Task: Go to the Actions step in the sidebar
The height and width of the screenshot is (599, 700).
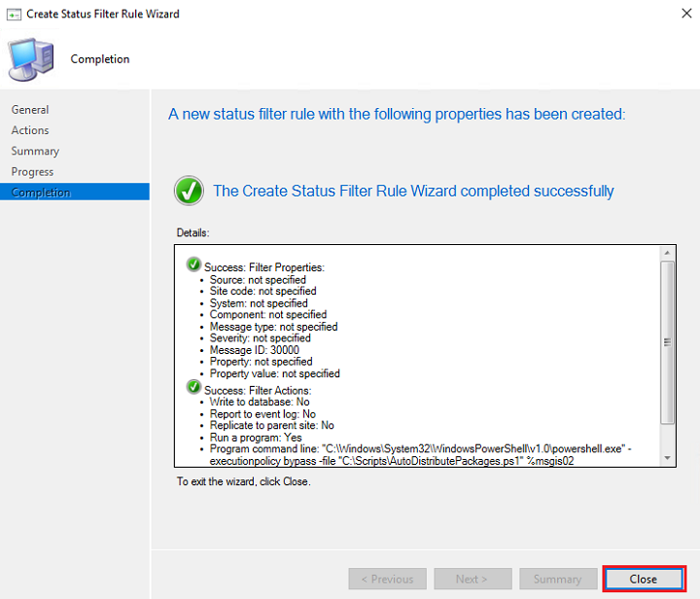Action: coord(30,130)
